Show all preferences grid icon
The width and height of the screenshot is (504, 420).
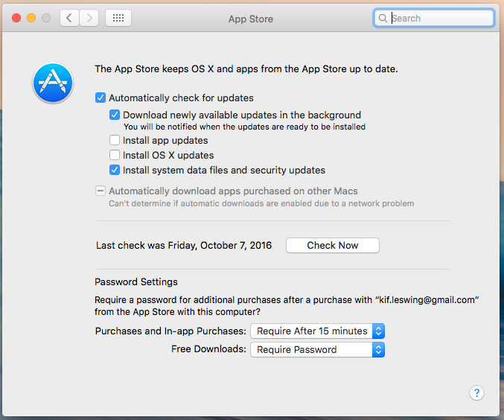118,18
